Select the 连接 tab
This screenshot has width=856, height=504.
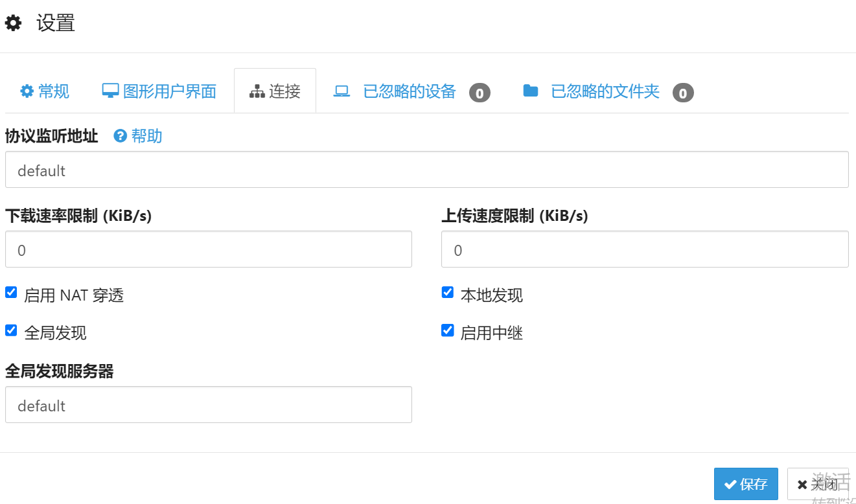click(275, 91)
